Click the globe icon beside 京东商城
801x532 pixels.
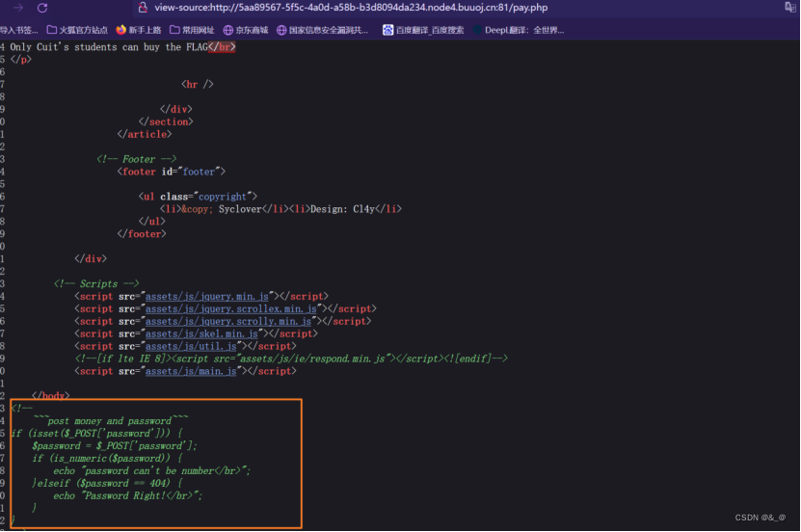(x=228, y=30)
